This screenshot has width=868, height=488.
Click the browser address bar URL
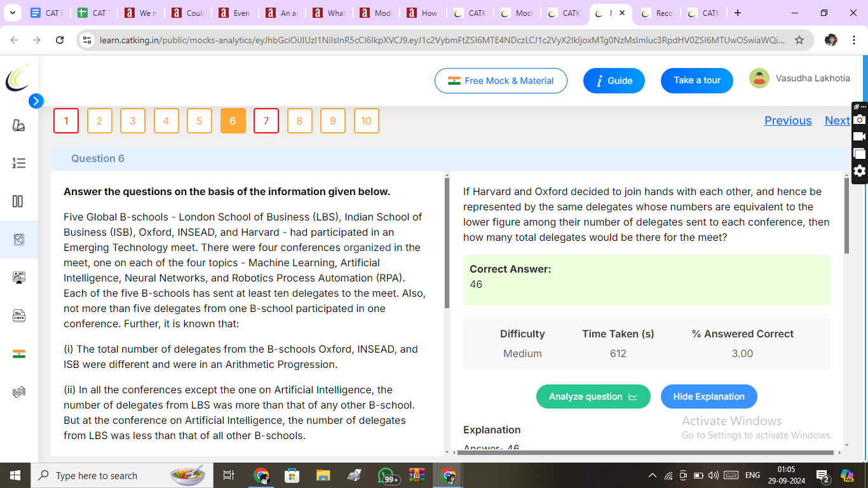(442, 40)
